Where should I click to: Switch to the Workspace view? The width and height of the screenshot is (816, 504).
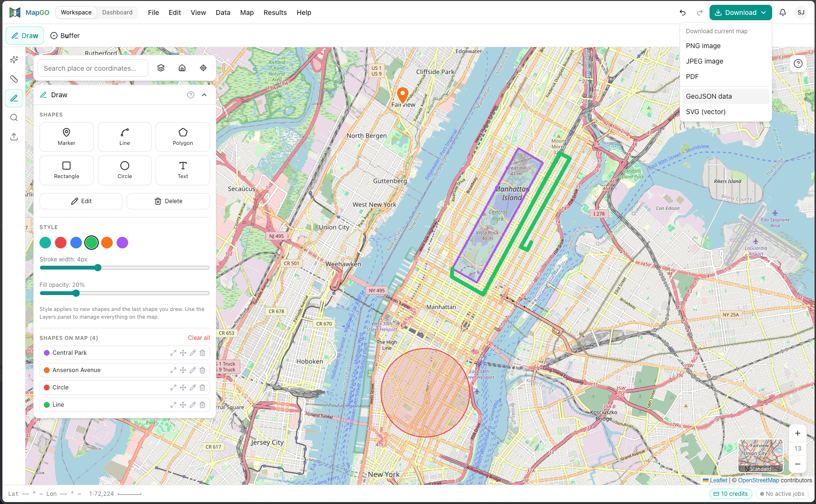tap(76, 13)
